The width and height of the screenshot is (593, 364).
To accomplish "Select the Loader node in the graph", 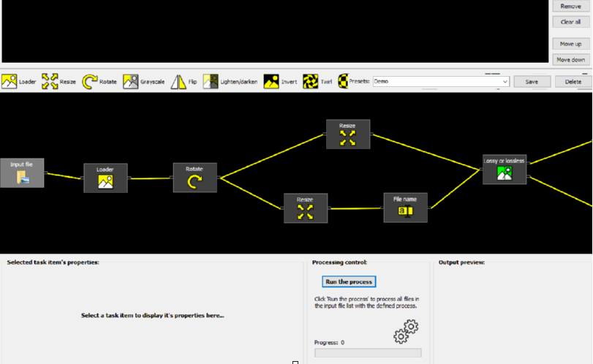I will click(x=105, y=178).
